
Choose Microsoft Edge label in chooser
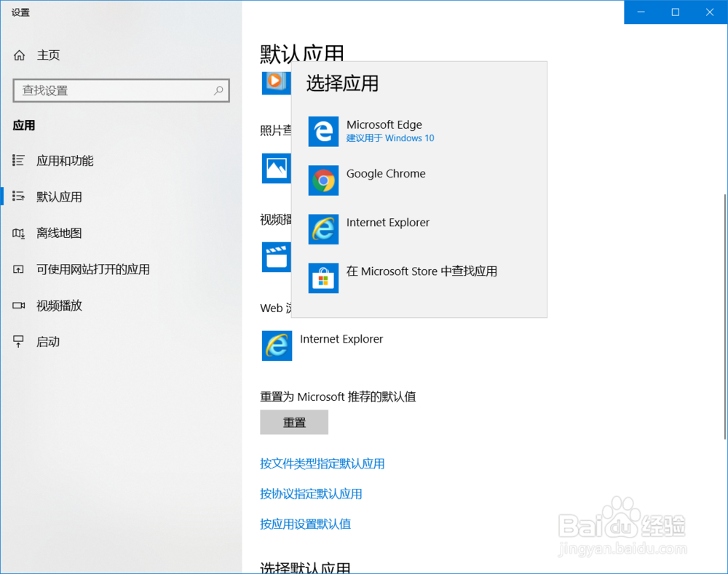click(384, 125)
